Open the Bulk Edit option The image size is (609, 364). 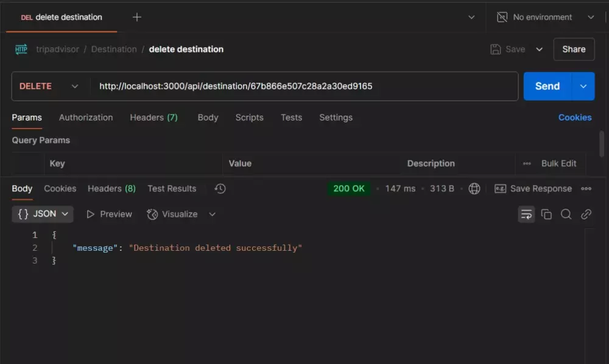[558, 164]
